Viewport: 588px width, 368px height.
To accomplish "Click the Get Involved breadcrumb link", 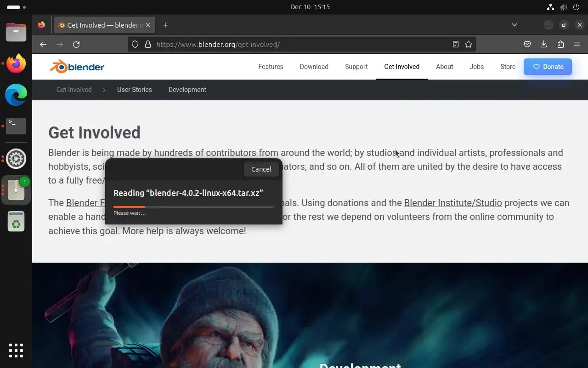I will (x=74, y=90).
